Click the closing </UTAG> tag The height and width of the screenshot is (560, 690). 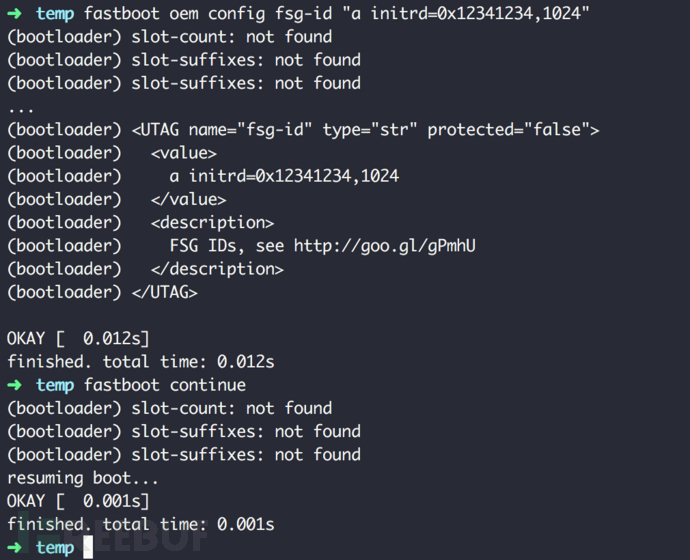pos(165,292)
